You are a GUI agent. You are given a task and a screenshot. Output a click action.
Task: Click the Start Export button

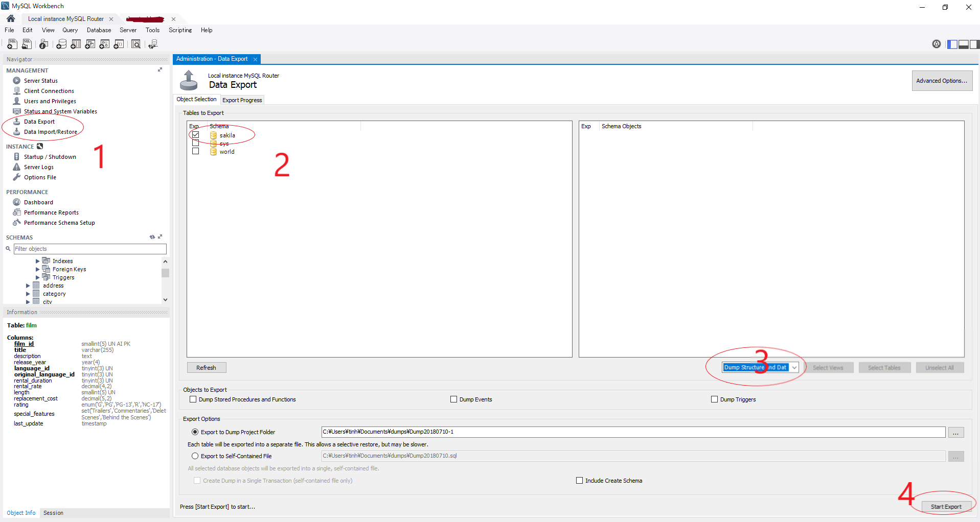coord(946,507)
